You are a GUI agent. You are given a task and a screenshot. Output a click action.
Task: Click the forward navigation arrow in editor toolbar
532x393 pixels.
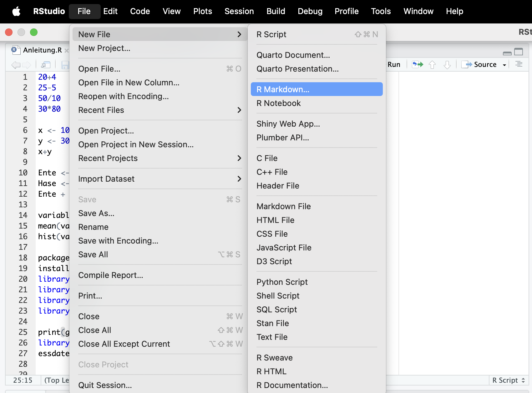coord(27,65)
